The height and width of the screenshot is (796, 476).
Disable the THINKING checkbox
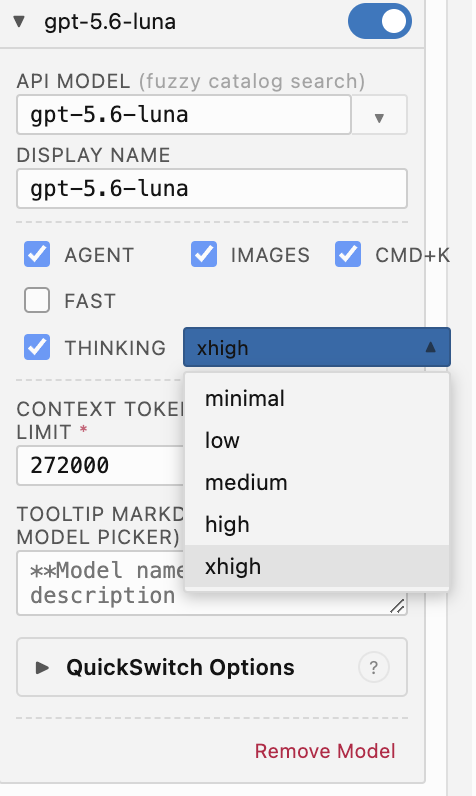[x=37, y=347]
